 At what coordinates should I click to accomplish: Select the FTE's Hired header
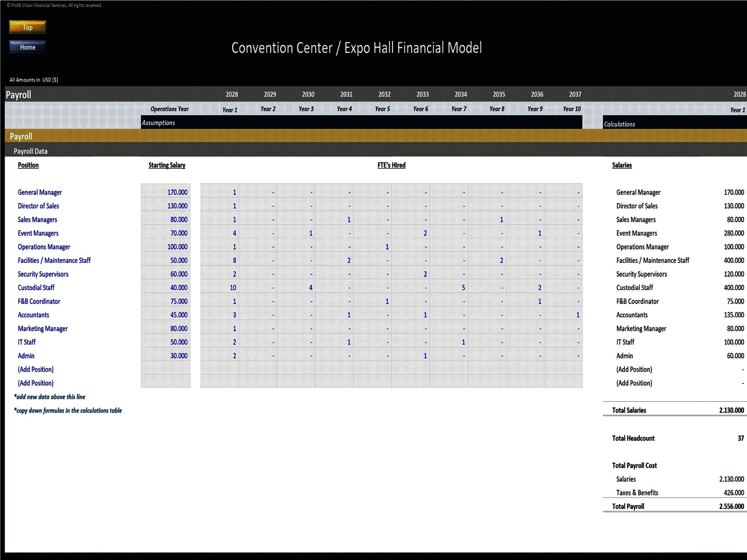[x=391, y=165]
